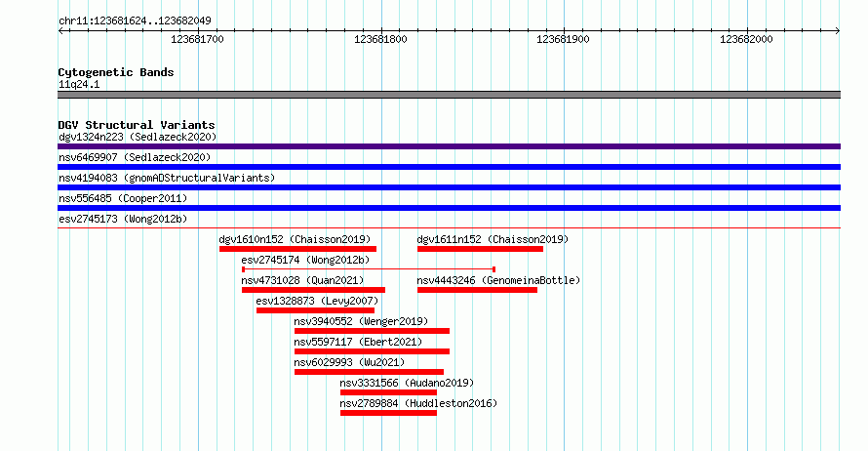This screenshot has width=868, height=451.
Task: Click ruler position 123682000
Action: [x=746, y=39]
